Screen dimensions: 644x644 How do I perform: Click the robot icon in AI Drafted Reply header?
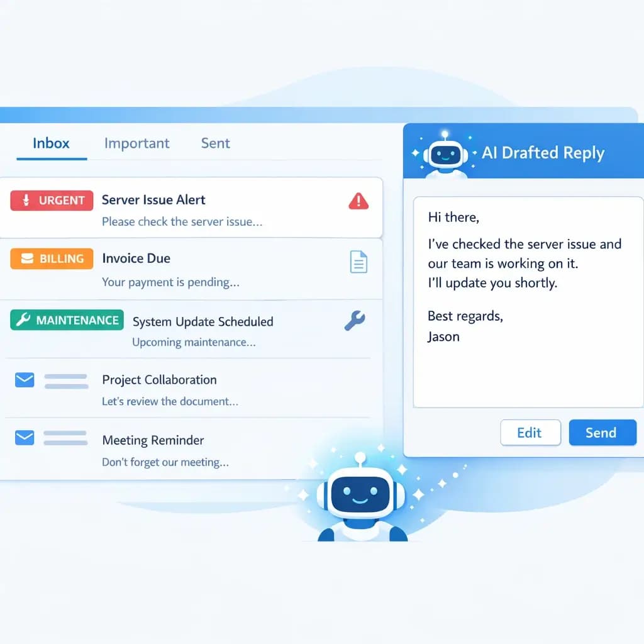click(x=445, y=154)
